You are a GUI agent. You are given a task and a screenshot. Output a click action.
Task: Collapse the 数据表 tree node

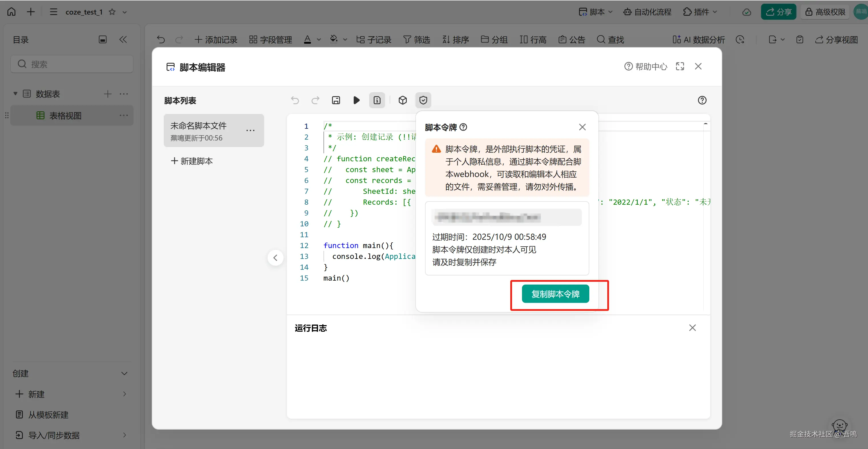click(15, 94)
